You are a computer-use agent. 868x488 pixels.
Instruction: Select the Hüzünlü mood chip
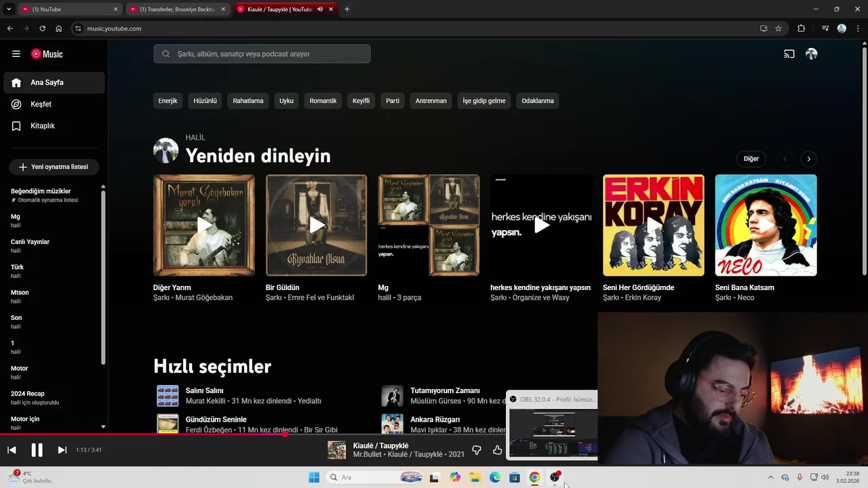point(205,101)
